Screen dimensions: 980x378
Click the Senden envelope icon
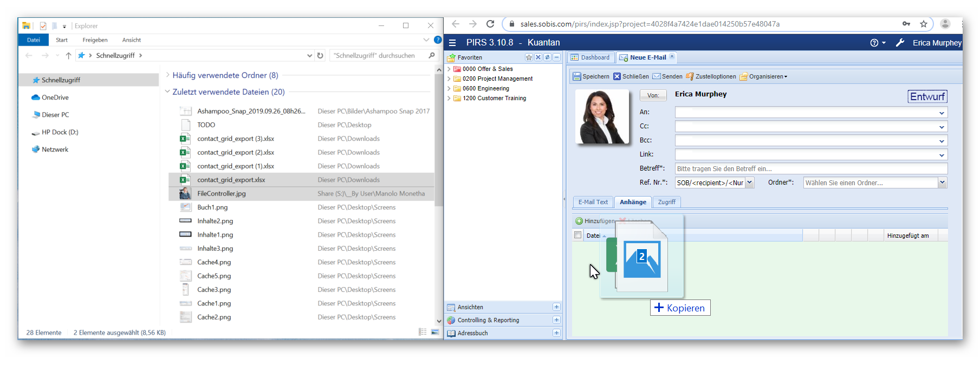[x=657, y=77]
